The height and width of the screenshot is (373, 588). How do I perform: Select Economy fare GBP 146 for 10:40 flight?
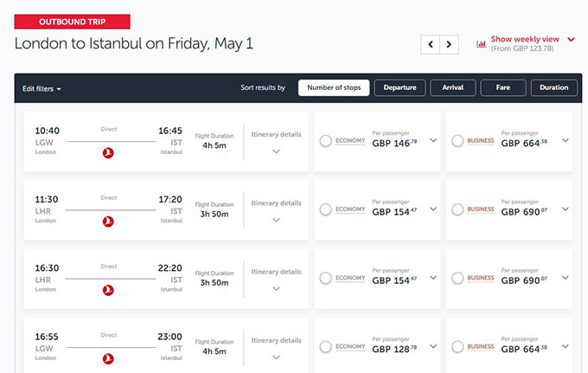(325, 141)
